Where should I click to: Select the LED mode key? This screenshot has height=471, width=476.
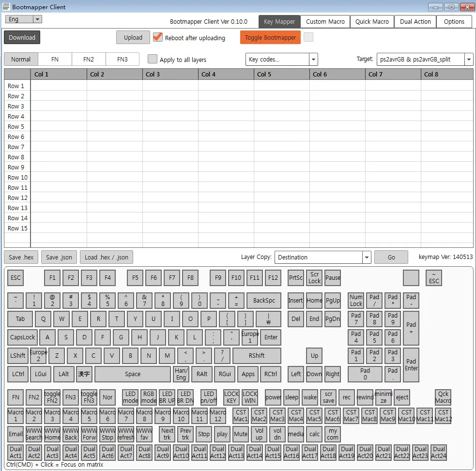(x=130, y=397)
